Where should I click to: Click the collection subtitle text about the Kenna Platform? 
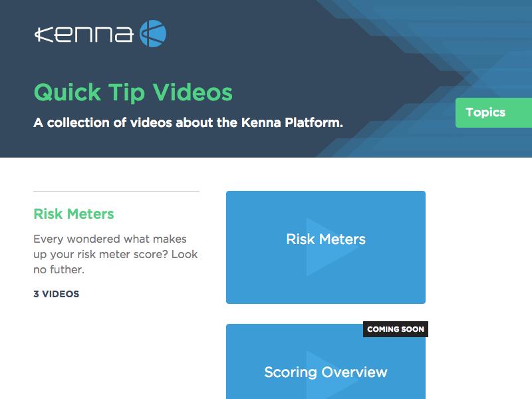[x=188, y=122]
